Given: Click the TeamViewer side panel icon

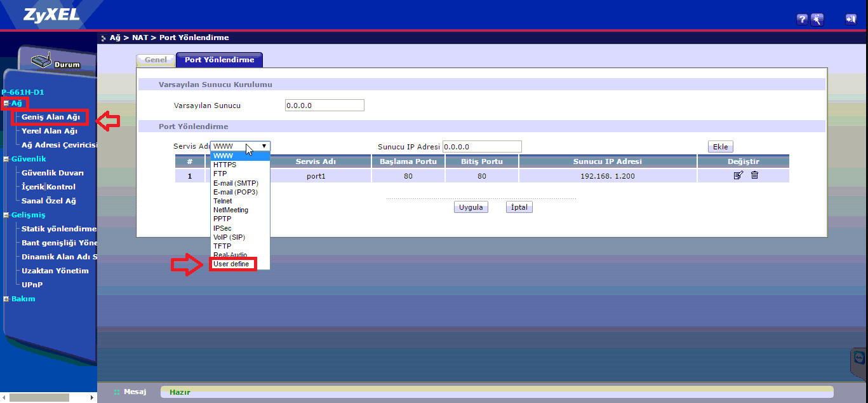Looking at the screenshot, I should [859, 357].
